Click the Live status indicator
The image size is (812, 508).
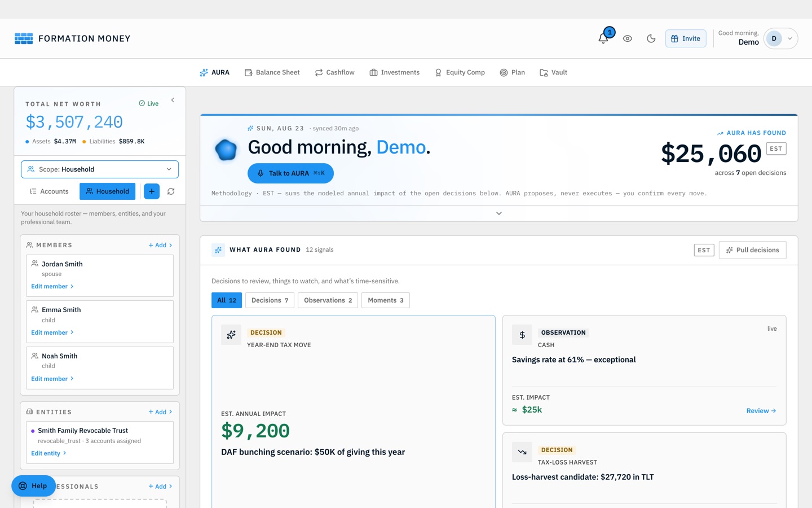click(x=149, y=103)
